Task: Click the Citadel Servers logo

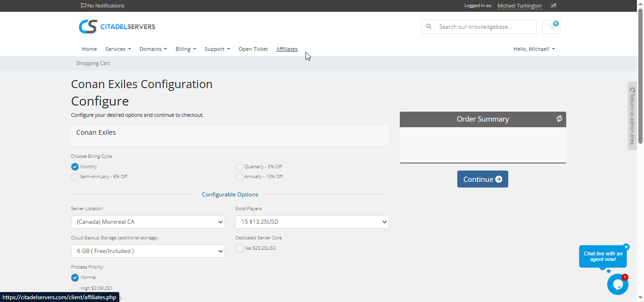Action: point(117,26)
